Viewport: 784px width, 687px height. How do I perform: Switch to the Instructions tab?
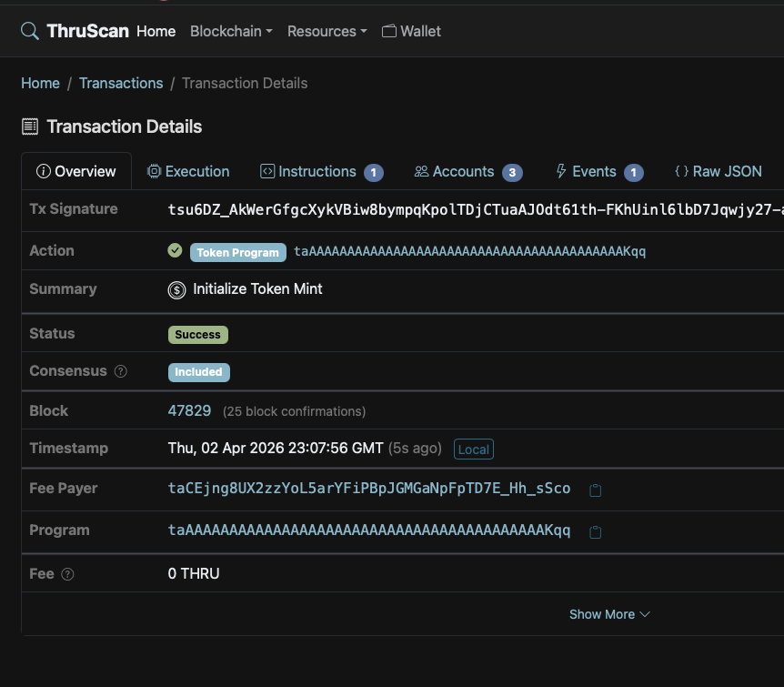point(322,171)
